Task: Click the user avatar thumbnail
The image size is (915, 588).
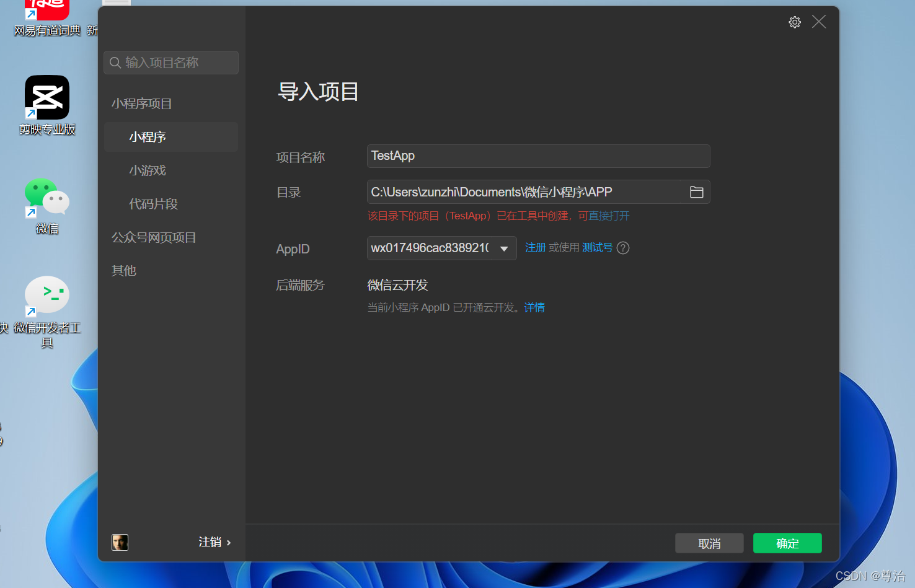Action: coord(120,543)
